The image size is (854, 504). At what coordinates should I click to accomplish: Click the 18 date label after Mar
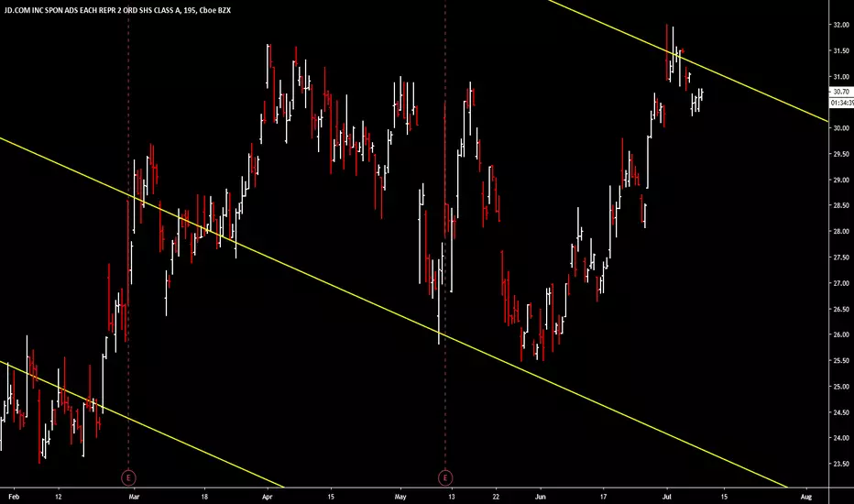[204, 497]
